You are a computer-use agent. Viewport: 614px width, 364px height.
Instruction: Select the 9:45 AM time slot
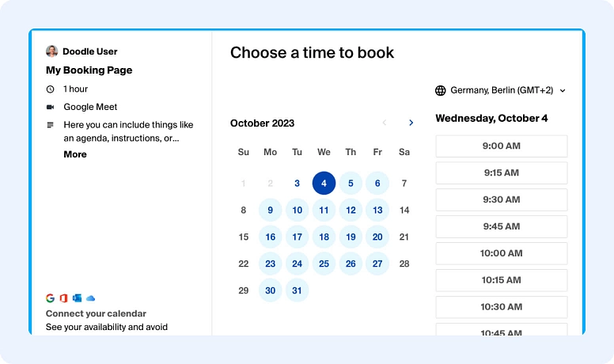tap(501, 226)
